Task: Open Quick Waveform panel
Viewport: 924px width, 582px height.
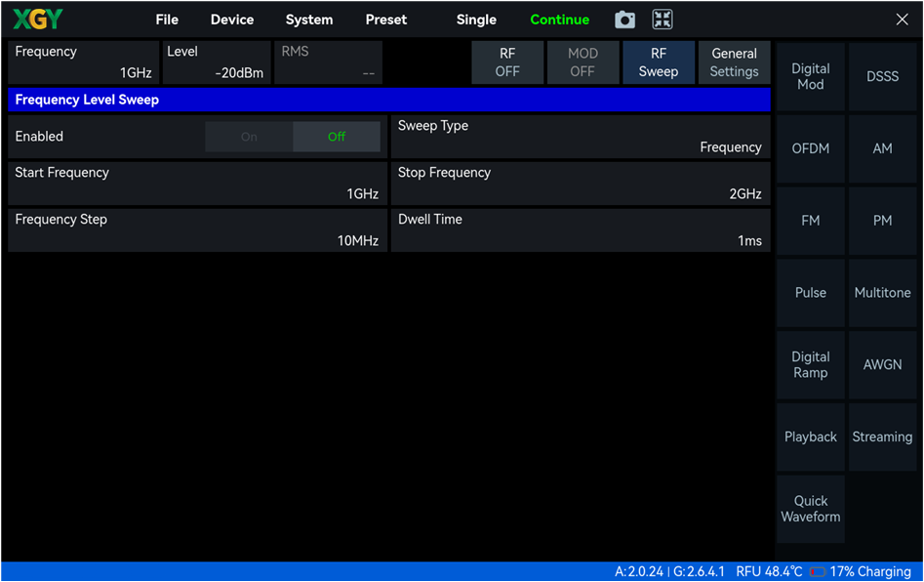Action: 810,509
